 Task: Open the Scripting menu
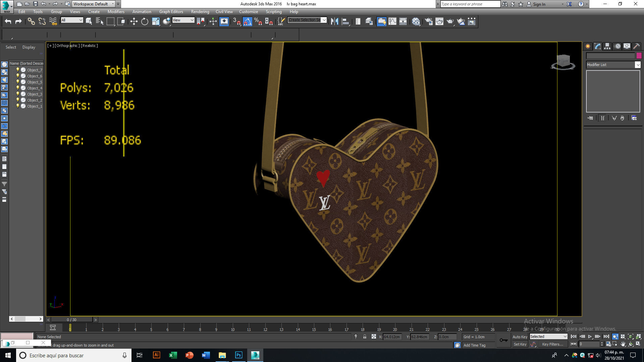coord(274,11)
